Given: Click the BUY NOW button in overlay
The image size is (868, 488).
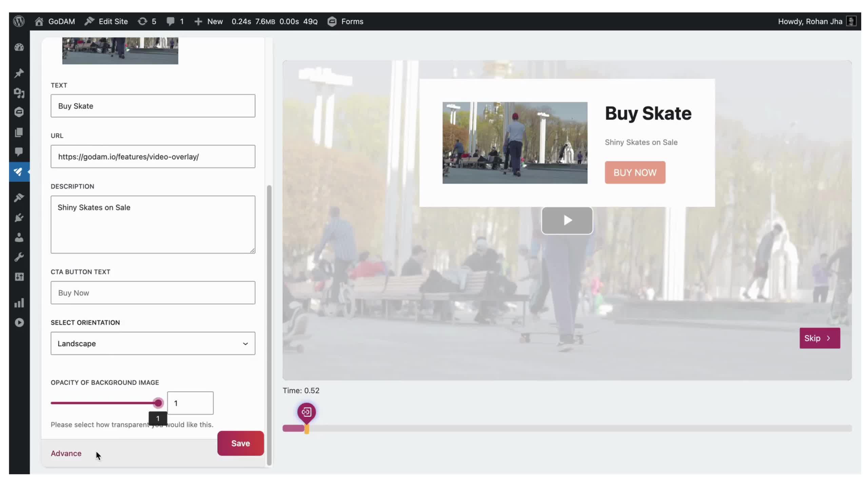Looking at the screenshot, I should 635,172.
